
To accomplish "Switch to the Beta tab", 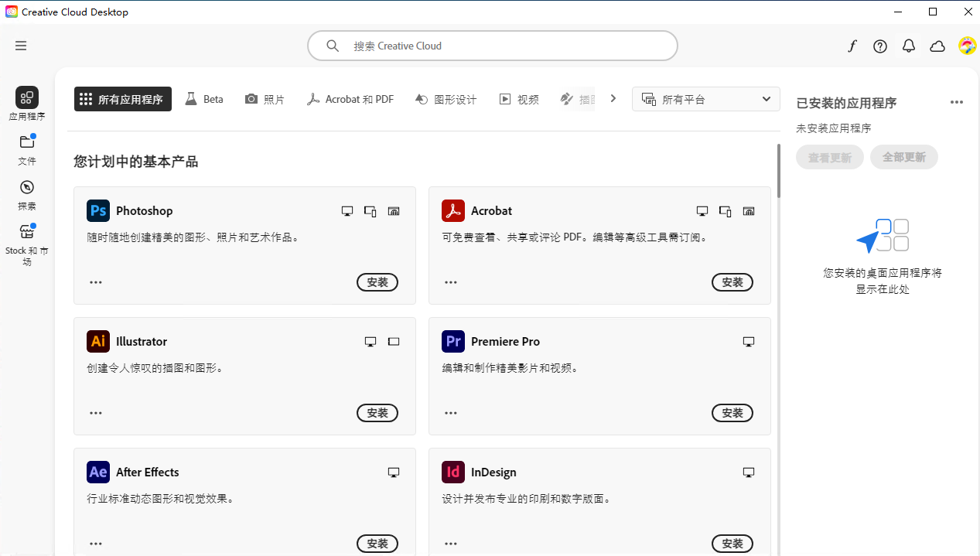I will (204, 99).
